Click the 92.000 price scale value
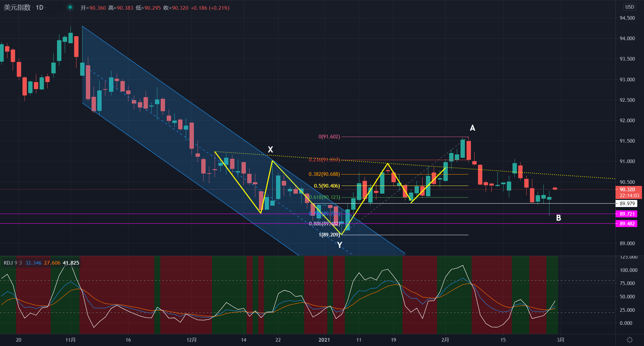644x346 pixels. (627, 121)
